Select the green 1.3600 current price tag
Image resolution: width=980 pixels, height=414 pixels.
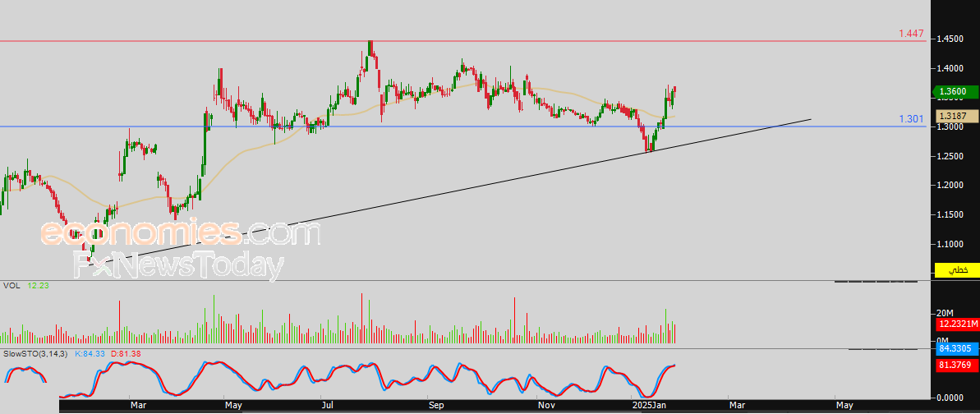coord(955,92)
